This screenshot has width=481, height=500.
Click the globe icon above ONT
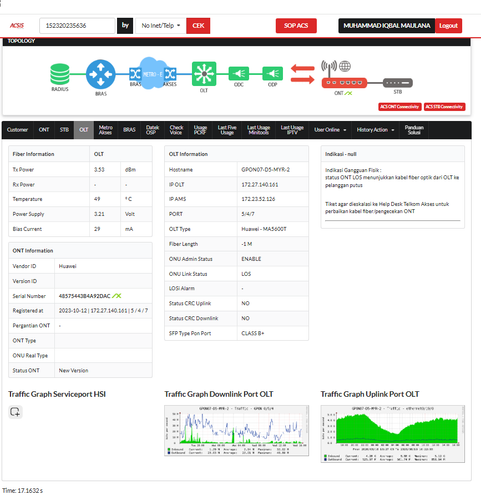[345, 66]
